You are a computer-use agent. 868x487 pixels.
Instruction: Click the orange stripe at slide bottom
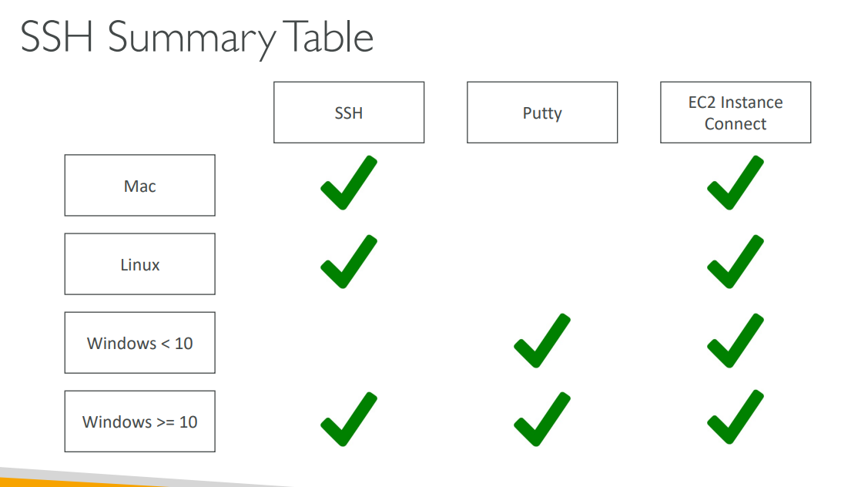click(77, 482)
